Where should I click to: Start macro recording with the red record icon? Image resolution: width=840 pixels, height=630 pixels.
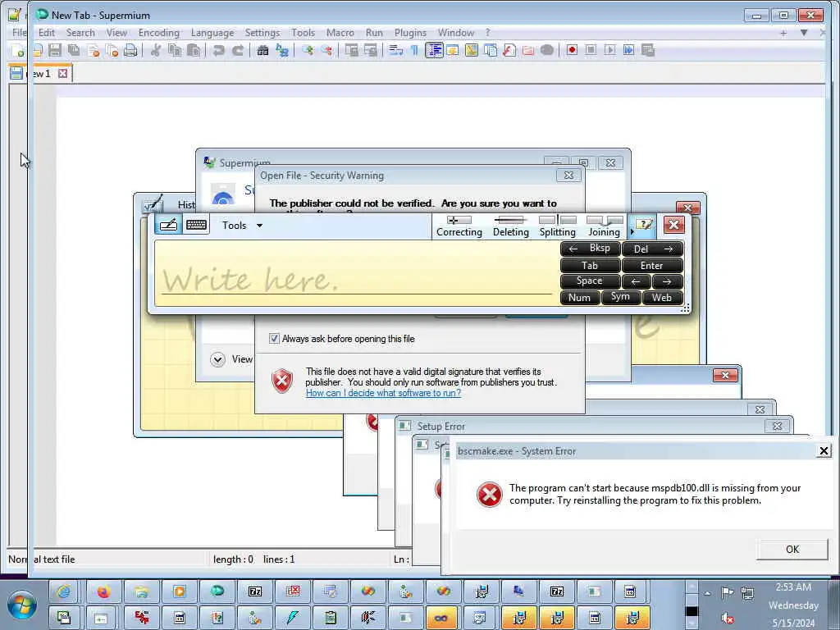(572, 50)
